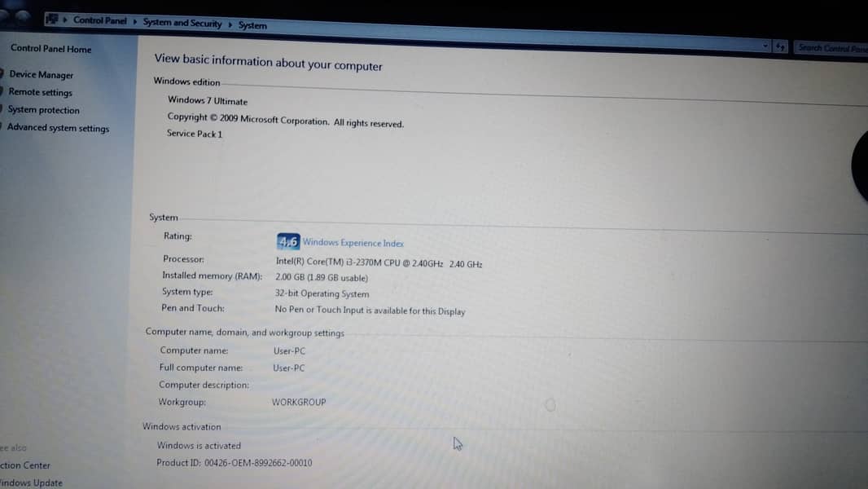This screenshot has width=868, height=489.
Task: Go to Control Panel breadcrumb
Action: tap(100, 20)
